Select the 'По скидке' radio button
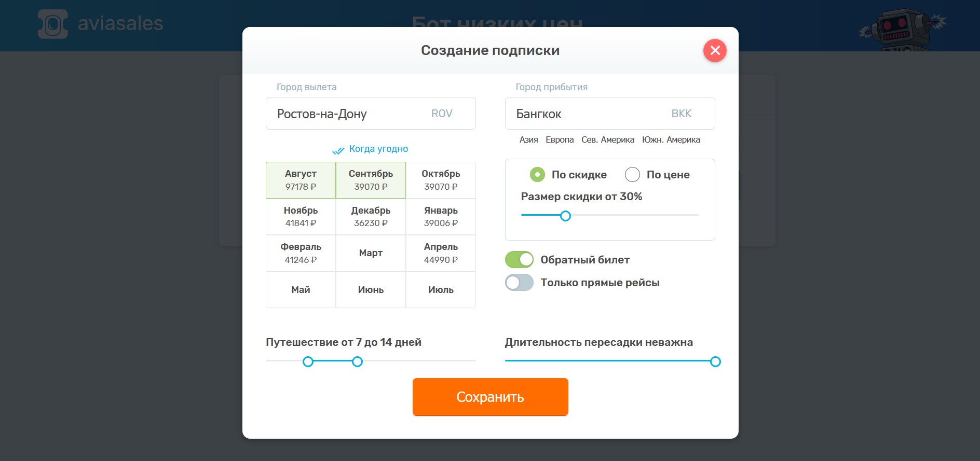980x461 pixels. coord(537,175)
